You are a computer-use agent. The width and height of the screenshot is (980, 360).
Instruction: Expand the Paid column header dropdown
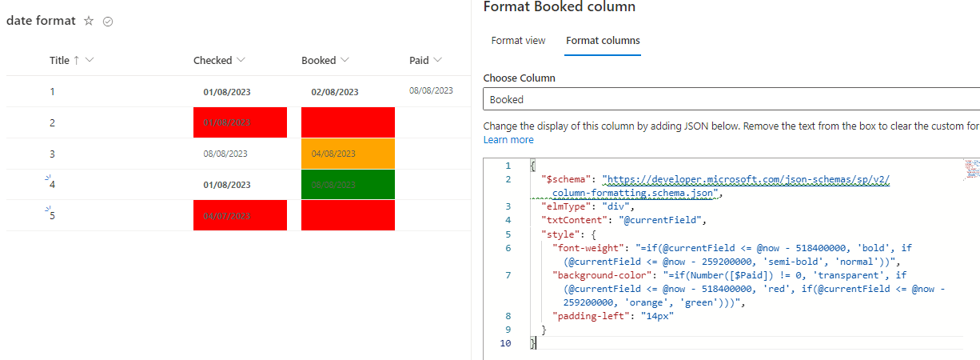(438, 60)
